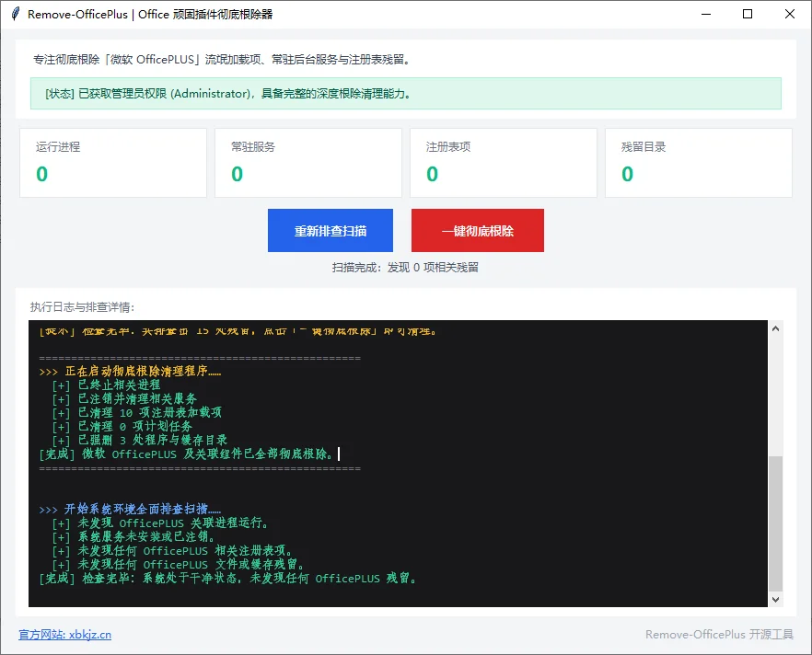Click log line 微软 OfficePLUS 及关联组件已全部彻底根除
Screen dimensions: 812x655
[x=186, y=454]
